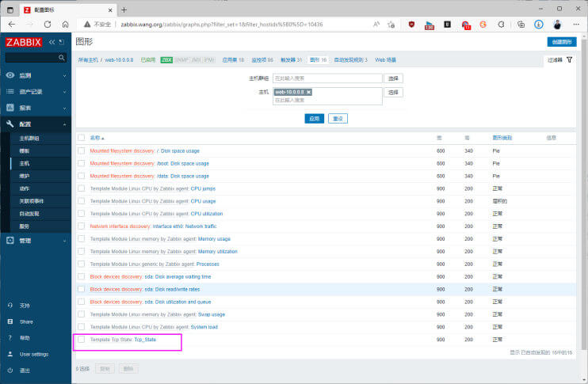The height and width of the screenshot is (384, 588).
Task: Click the headset icon for 支持
Action: pyautogui.click(x=10, y=306)
